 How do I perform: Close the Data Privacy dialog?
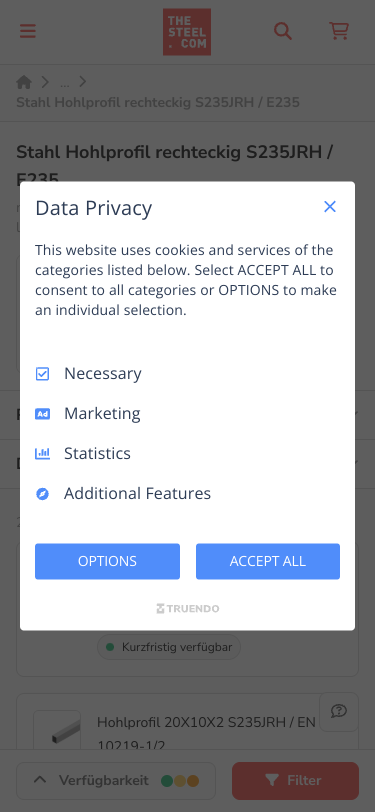pos(330,207)
